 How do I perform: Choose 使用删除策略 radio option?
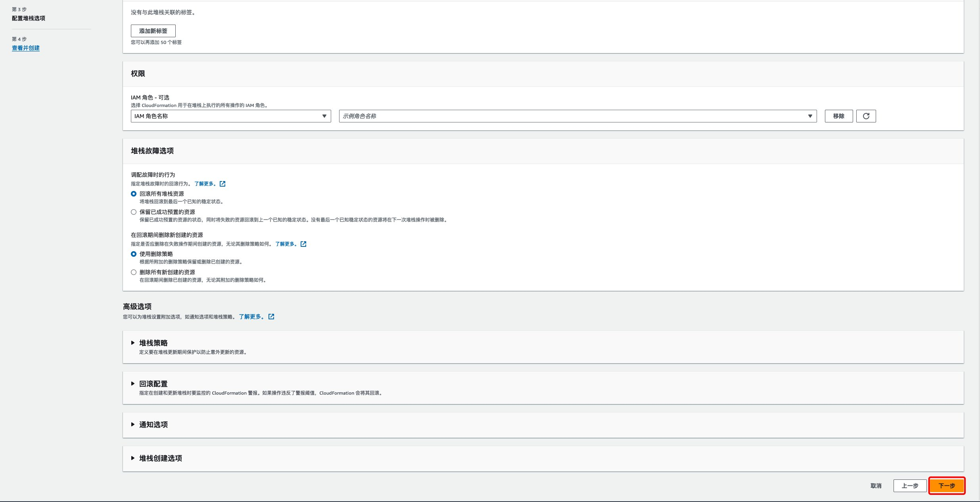[134, 254]
